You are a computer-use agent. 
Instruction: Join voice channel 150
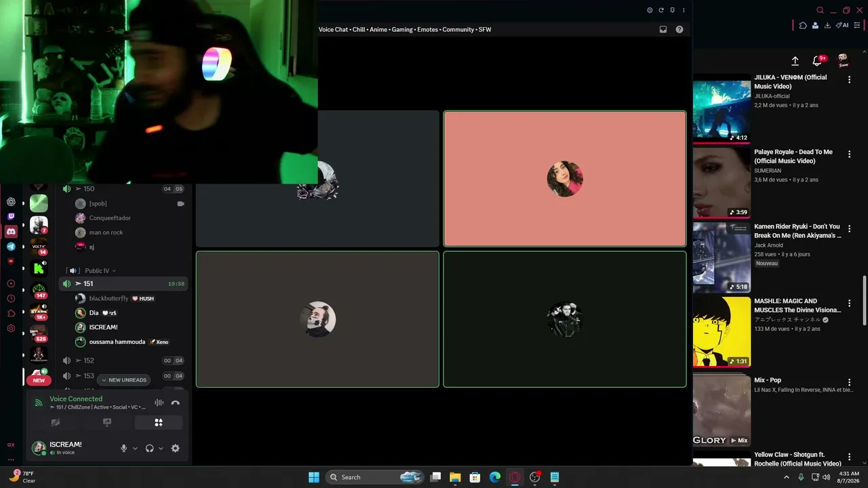(x=123, y=188)
